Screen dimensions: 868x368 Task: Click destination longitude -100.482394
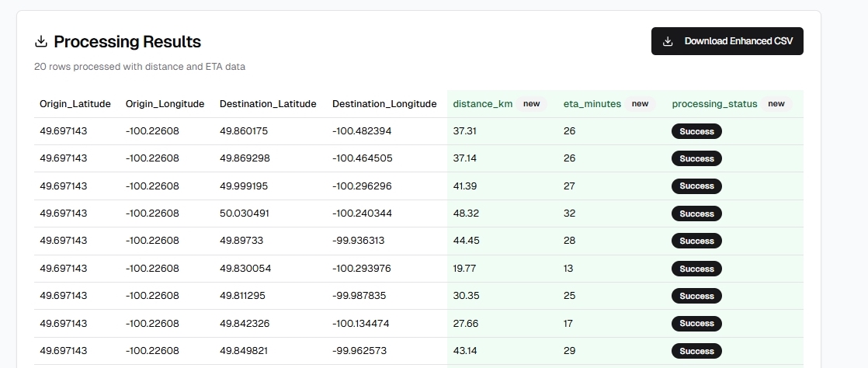point(362,131)
